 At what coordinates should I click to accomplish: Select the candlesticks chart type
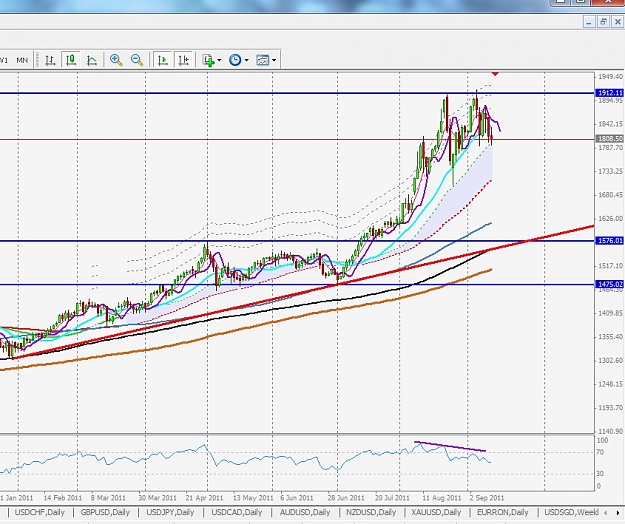click(x=71, y=60)
